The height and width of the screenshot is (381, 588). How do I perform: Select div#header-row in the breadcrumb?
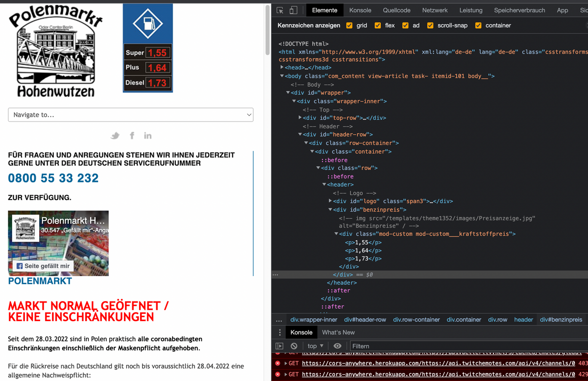365,320
